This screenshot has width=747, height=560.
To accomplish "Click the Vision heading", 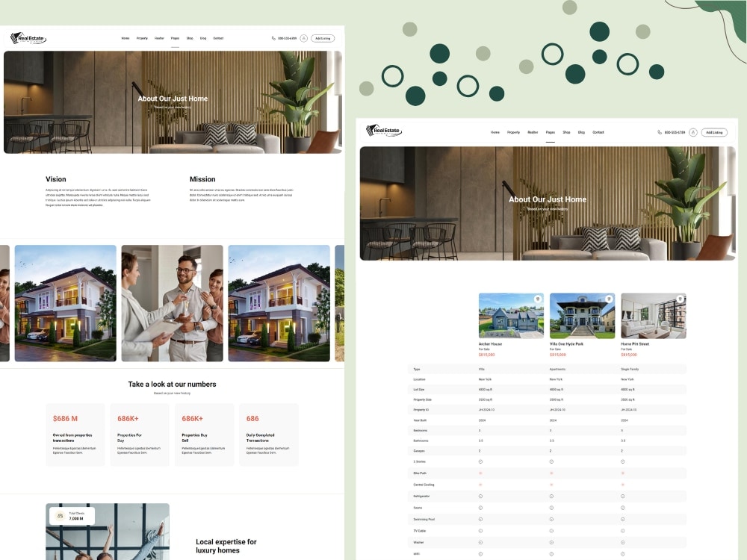I will coord(56,179).
